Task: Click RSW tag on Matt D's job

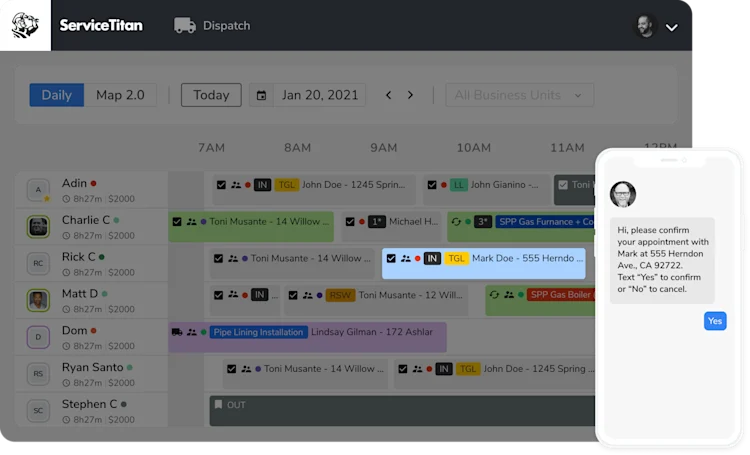Action: click(x=340, y=295)
